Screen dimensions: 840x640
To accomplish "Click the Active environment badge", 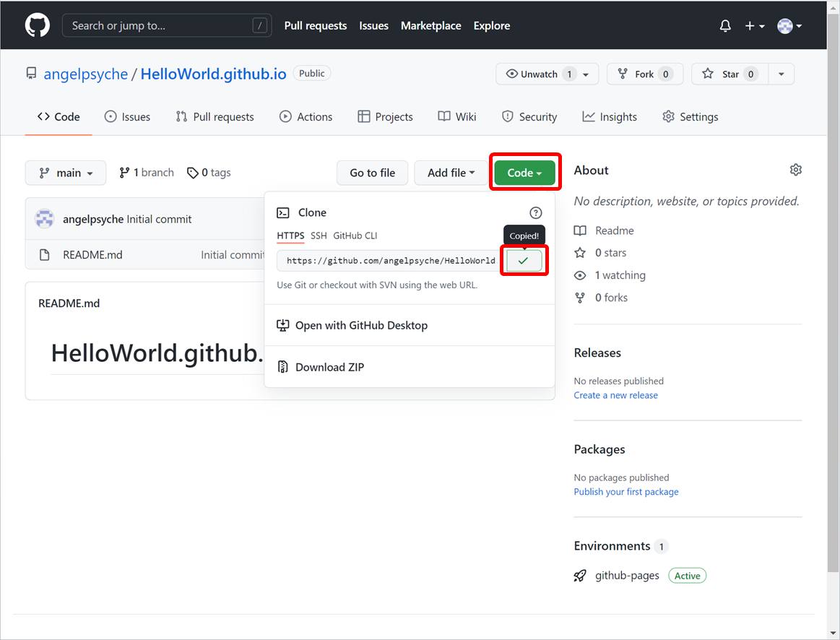I will 688,576.
